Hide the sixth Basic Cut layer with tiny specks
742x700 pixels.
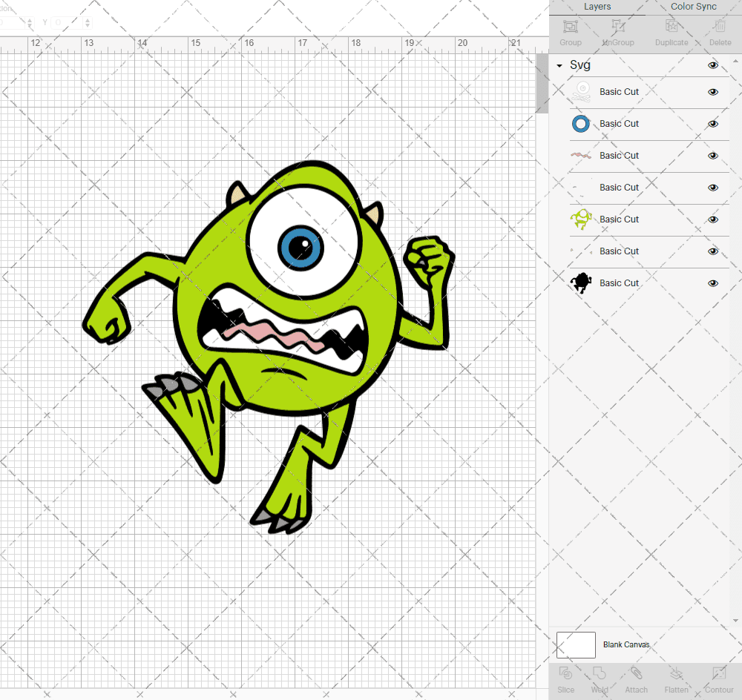[712, 251]
